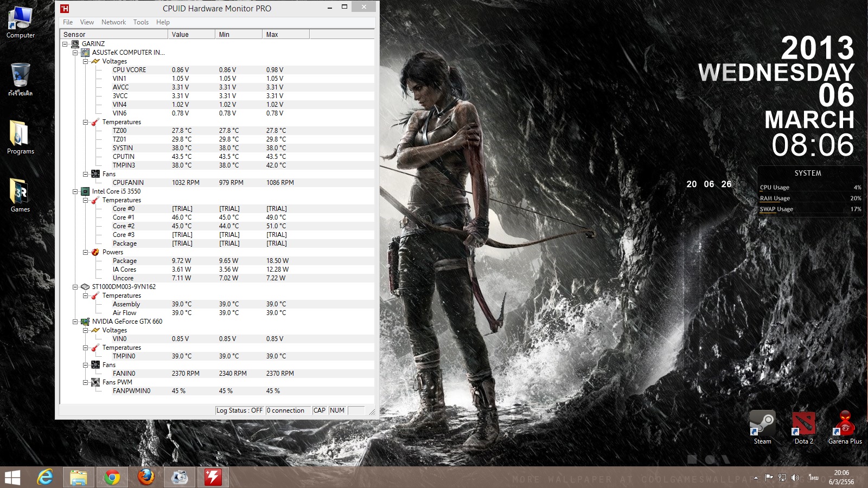This screenshot has height=488, width=868.
Task: Collapse the GARINZ root node
Action: (65, 44)
